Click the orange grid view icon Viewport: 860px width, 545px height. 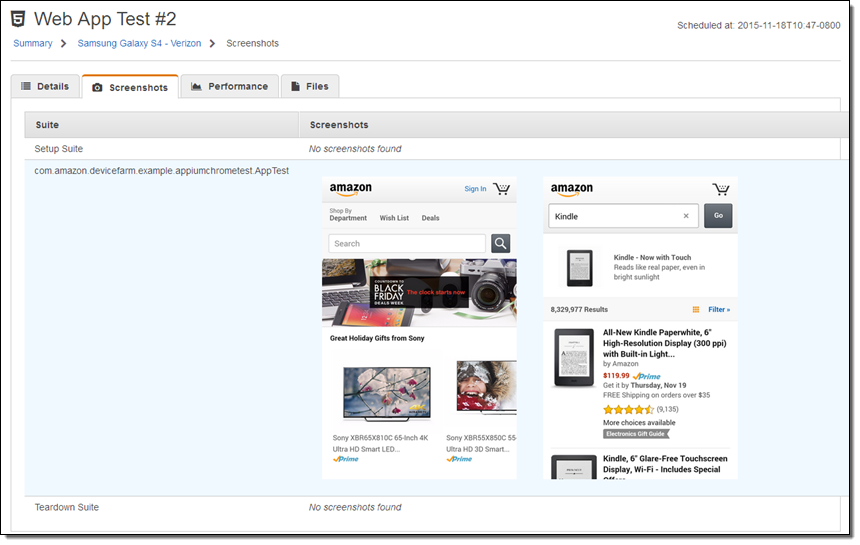coord(696,310)
